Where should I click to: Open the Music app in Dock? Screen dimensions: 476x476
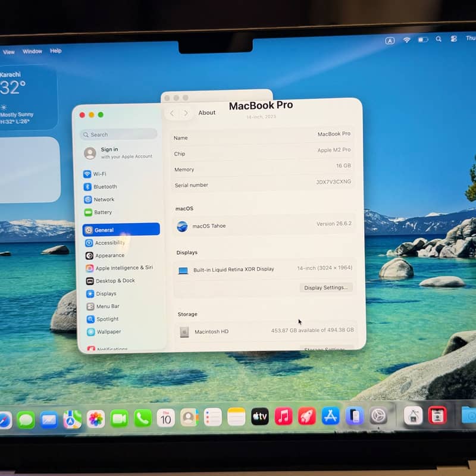283,416
